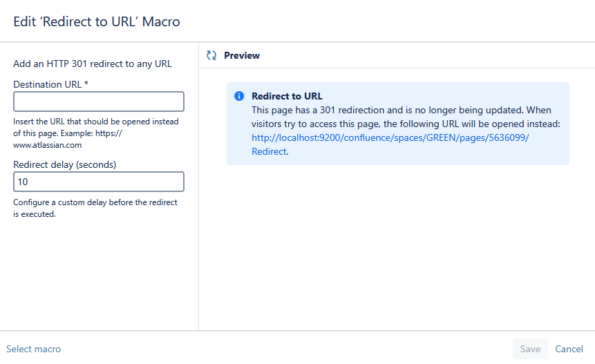
Task: Click the Preview refresh icon
Action: [211, 55]
